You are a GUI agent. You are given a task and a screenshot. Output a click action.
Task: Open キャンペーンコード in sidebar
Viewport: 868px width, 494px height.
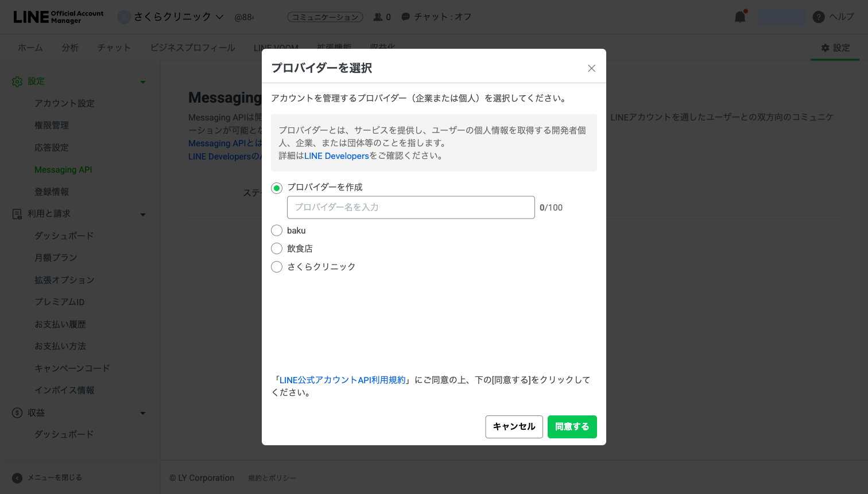click(x=72, y=368)
